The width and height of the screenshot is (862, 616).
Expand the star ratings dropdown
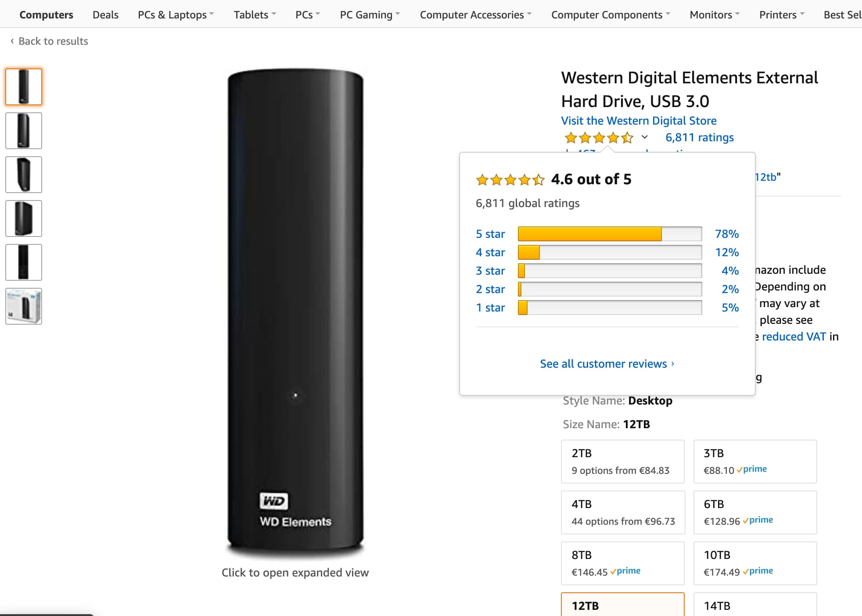(641, 137)
